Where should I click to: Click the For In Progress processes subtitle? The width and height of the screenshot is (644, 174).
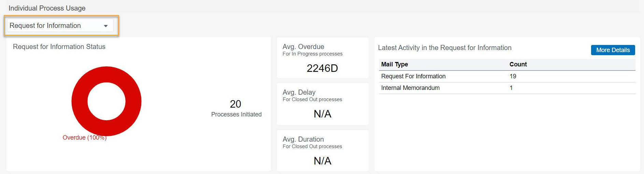pyautogui.click(x=313, y=54)
